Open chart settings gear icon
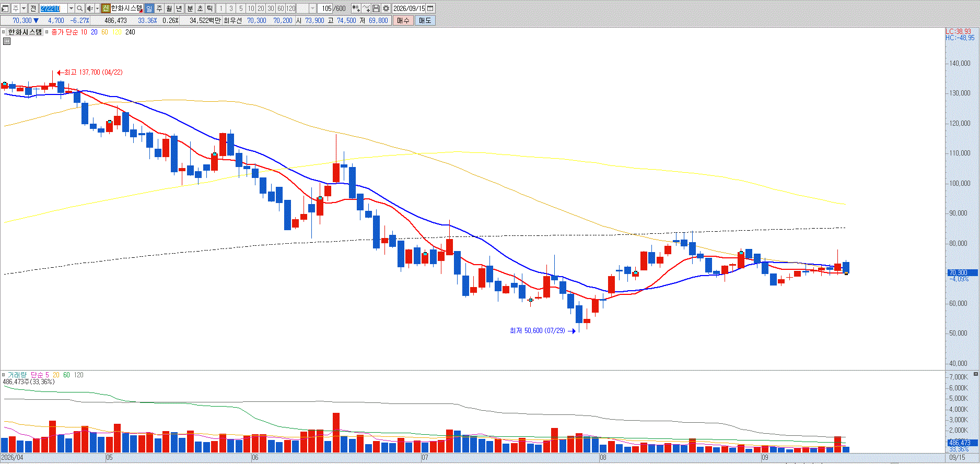This screenshot has width=980, height=464. click(386, 8)
